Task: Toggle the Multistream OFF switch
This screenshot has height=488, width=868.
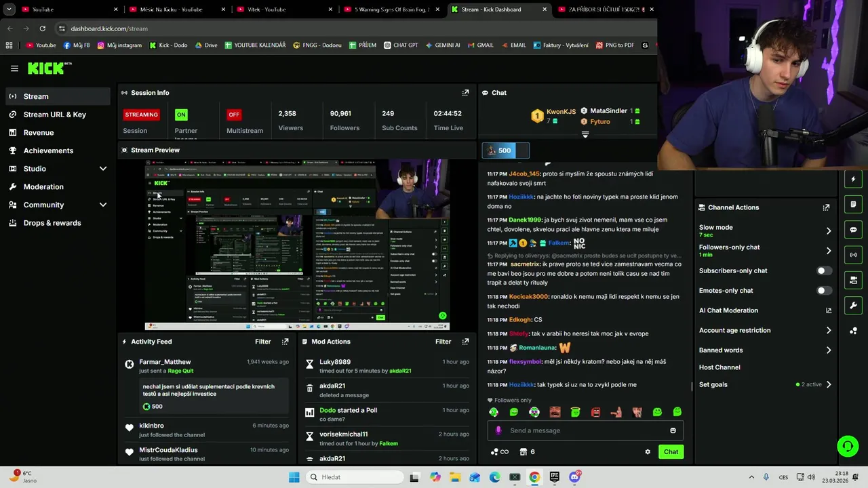Action: point(234,115)
